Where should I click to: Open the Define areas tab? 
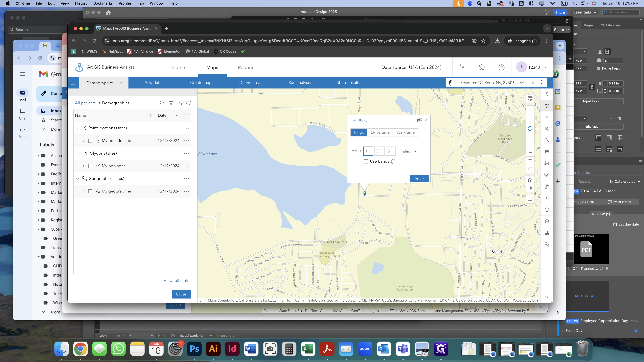(251, 83)
